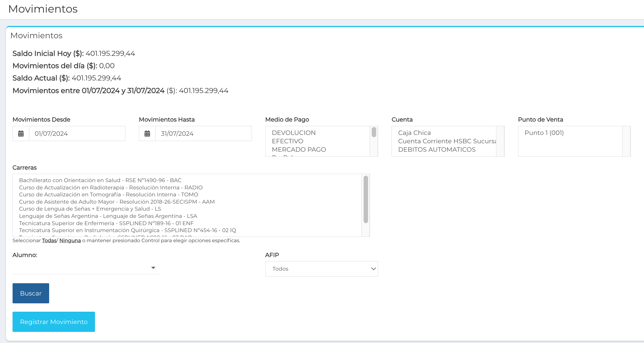Click the Carreras list scrollbar
This screenshot has width=644, height=343.
click(366, 200)
